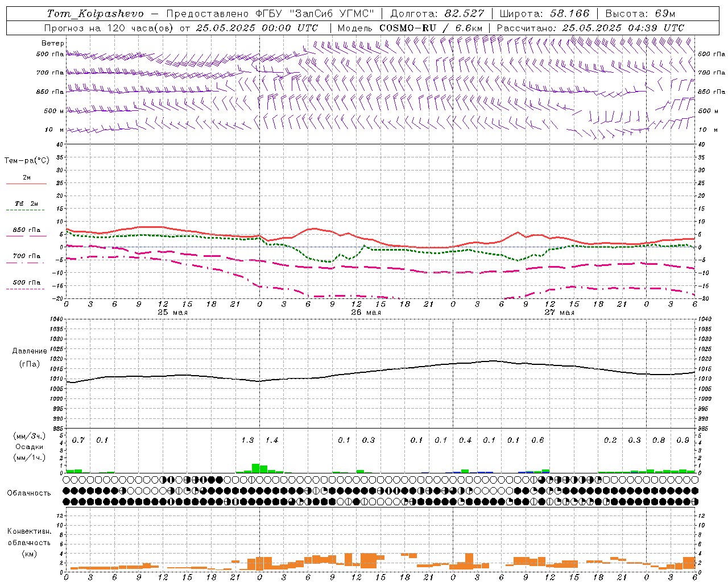Click the 0.9 precipitation amount
Viewport: 728px width, 582px height.
tap(682, 440)
